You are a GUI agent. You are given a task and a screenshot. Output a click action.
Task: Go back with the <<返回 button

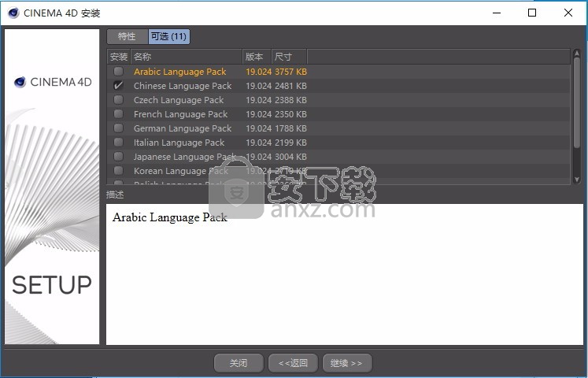pos(294,363)
